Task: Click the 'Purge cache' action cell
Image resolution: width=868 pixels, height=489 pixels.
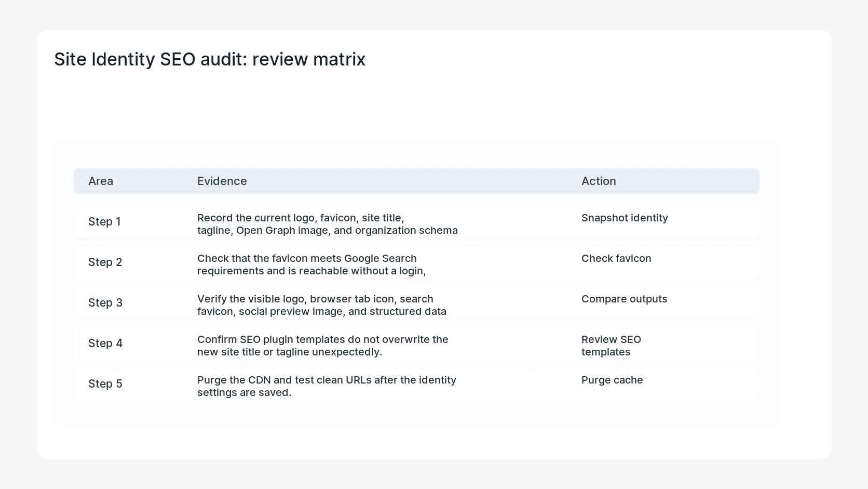Action: coord(612,380)
